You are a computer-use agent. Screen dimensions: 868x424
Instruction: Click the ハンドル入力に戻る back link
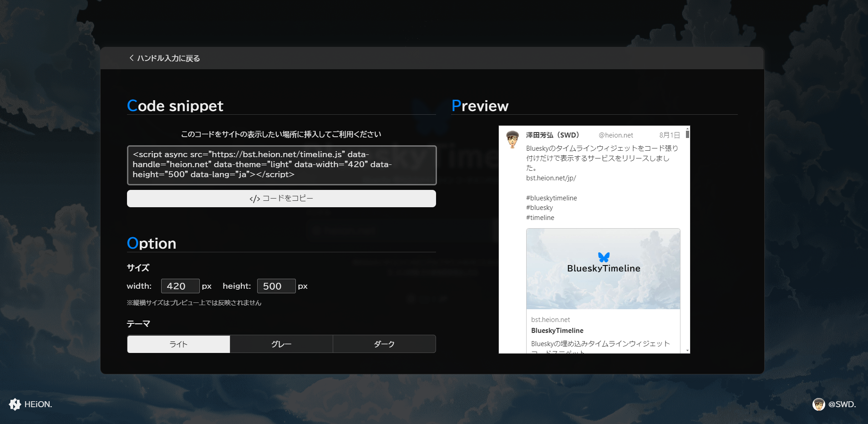coord(168,58)
